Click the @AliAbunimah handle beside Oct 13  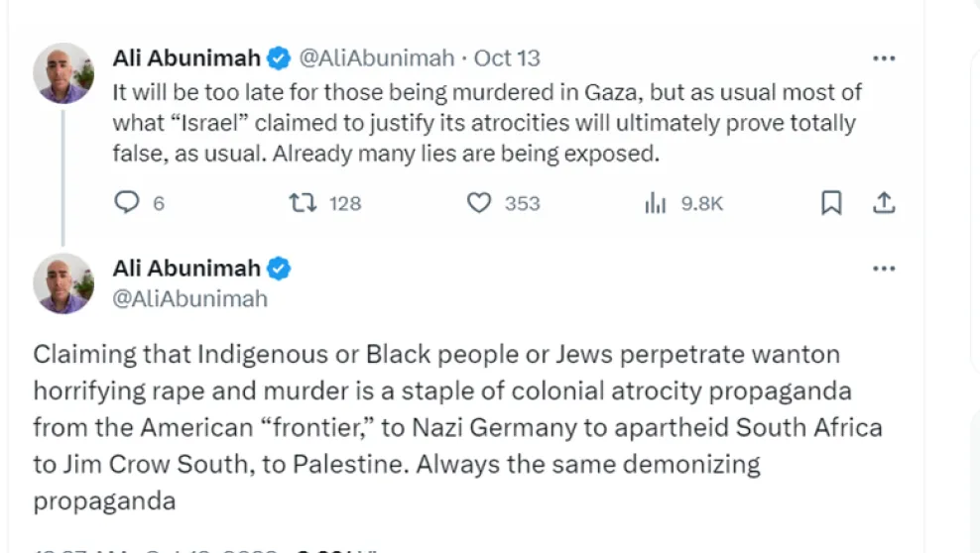[377, 57]
